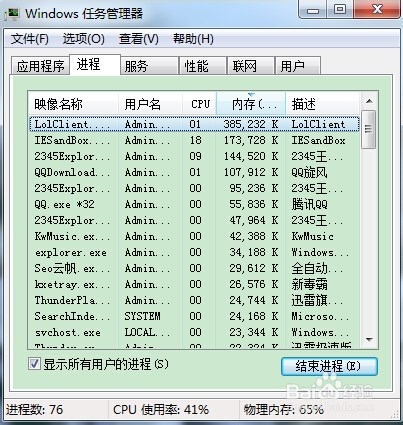Select the svchost.exe process row
Image resolution: width=403 pixels, height=425 pixels.
tap(194, 332)
